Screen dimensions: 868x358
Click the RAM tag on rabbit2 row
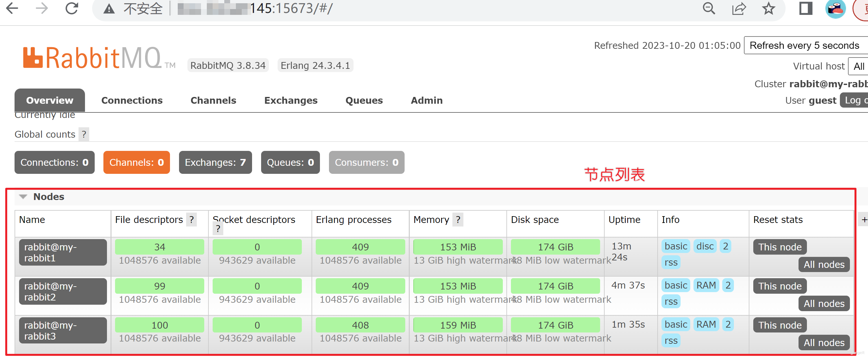pos(706,285)
